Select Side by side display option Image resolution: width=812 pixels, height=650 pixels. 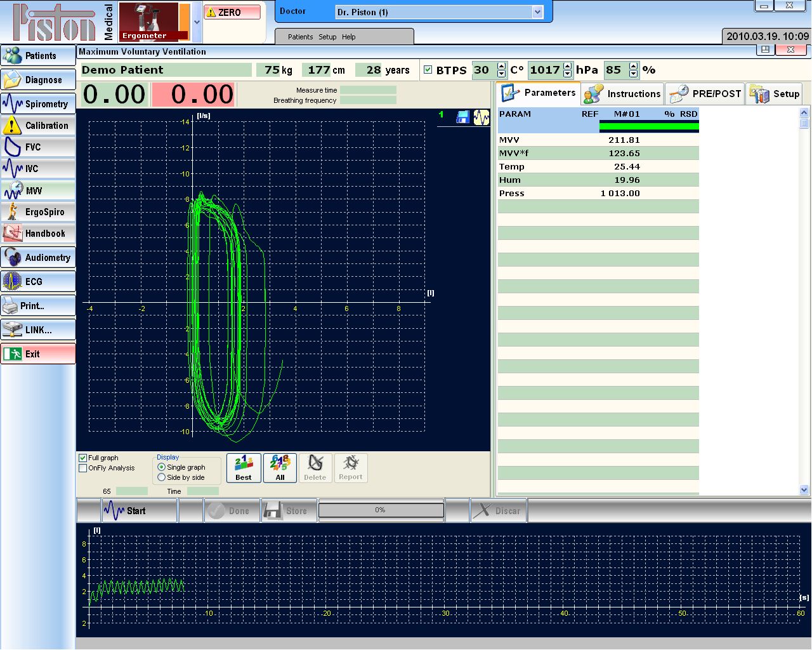click(162, 477)
